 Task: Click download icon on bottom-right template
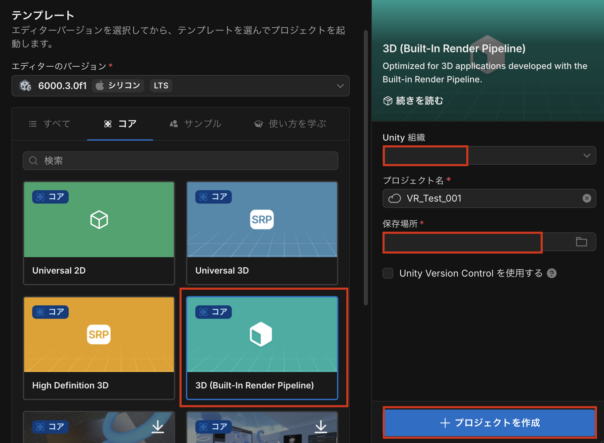coord(320,427)
